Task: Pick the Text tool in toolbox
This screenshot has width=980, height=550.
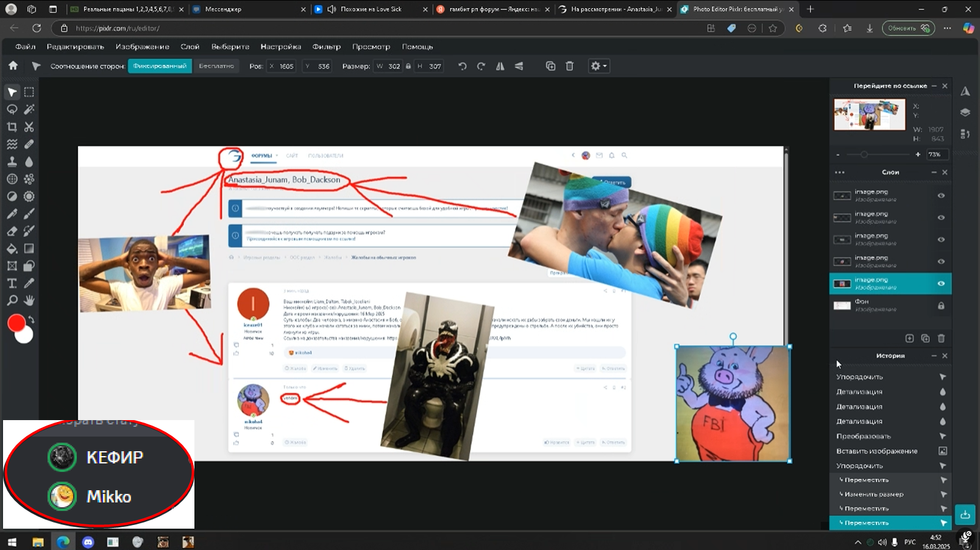Action: click(x=12, y=283)
